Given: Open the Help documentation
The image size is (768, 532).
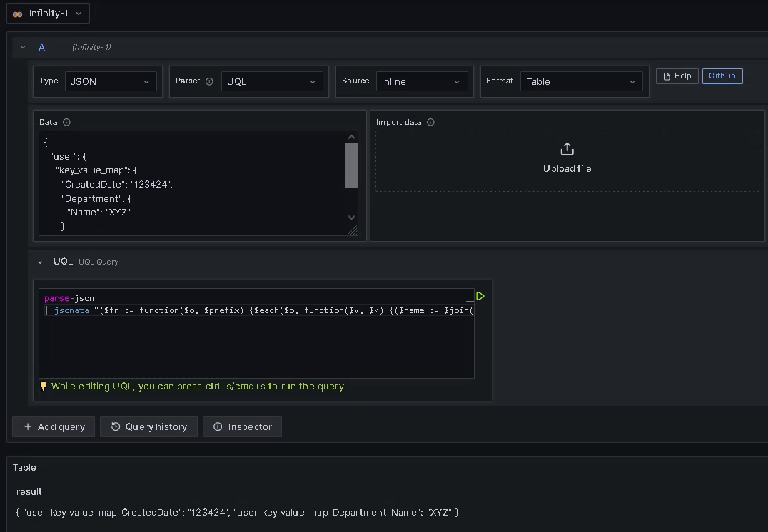Looking at the screenshot, I should [x=677, y=76].
